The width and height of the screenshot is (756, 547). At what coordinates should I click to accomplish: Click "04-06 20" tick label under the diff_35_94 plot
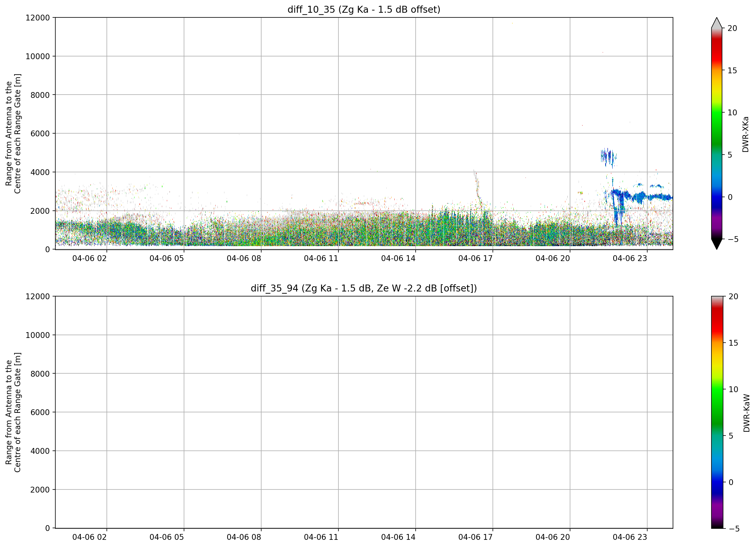point(553,537)
